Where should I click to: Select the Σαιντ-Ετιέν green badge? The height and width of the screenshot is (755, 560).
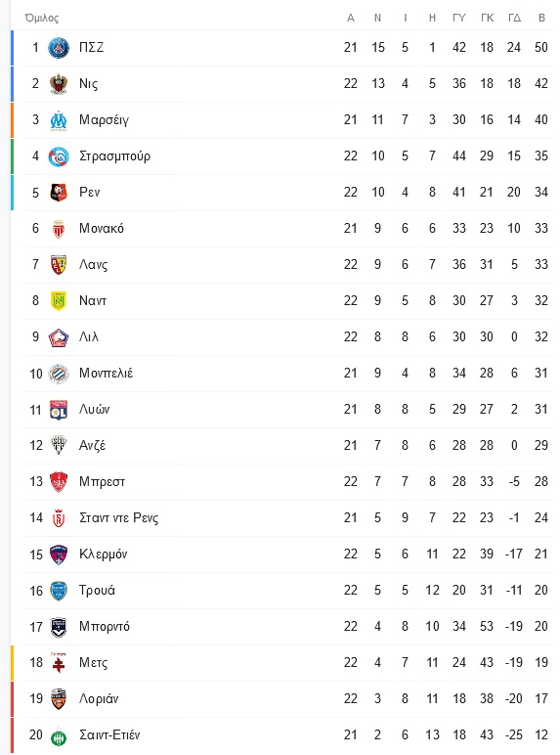pyautogui.click(x=59, y=735)
